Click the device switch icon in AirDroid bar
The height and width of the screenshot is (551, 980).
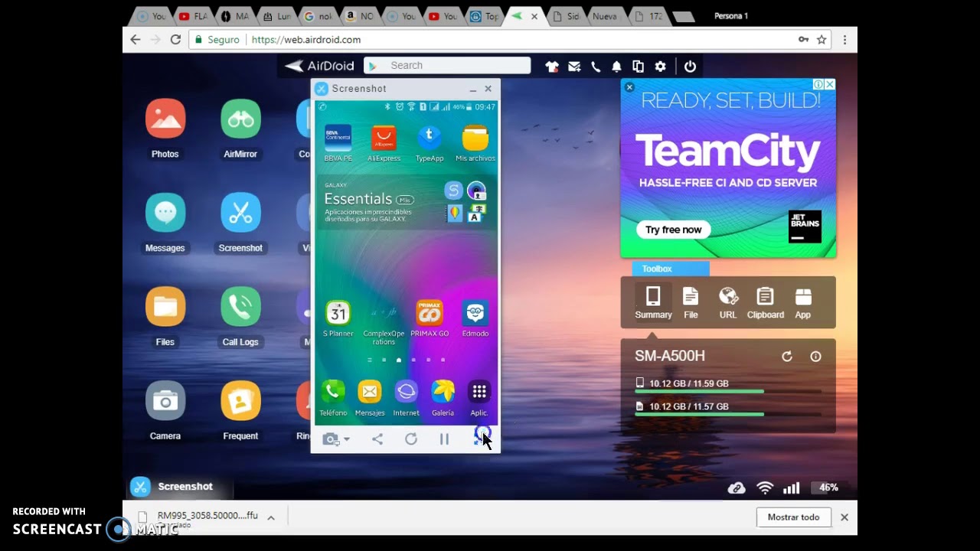(638, 67)
